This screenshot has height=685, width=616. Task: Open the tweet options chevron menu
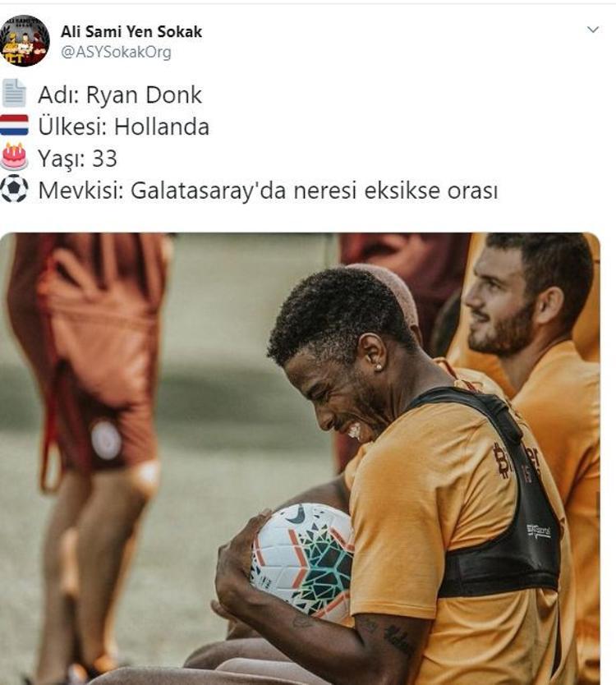pyautogui.click(x=592, y=30)
